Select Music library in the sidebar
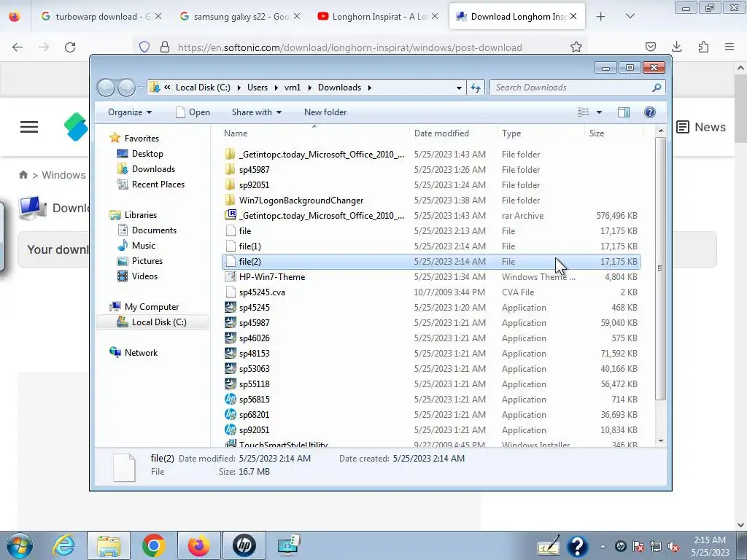 (x=136, y=246)
